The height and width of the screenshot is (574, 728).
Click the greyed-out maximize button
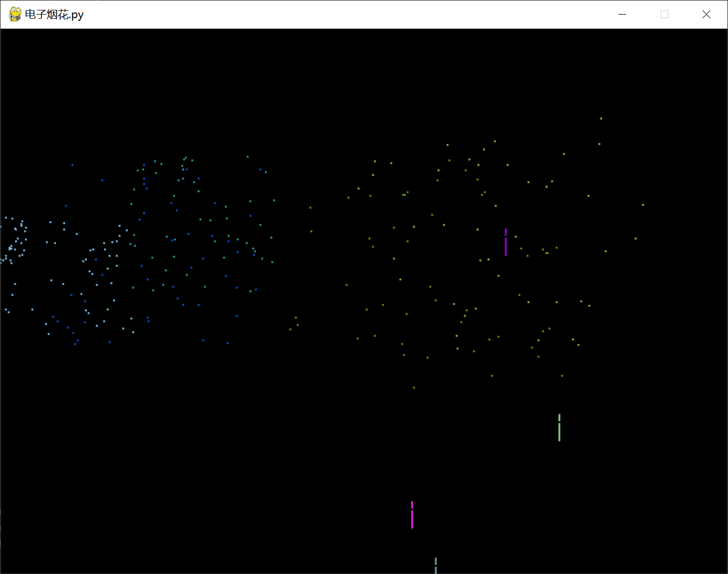[664, 15]
